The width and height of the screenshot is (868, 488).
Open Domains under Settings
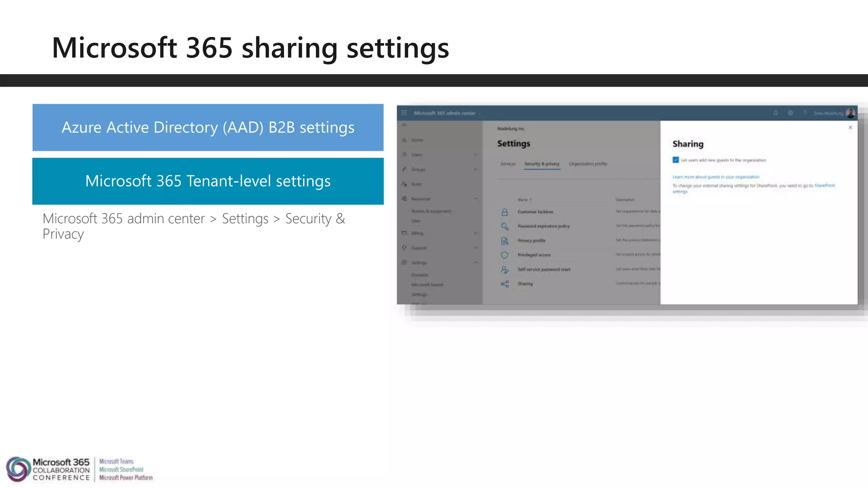tap(420, 275)
